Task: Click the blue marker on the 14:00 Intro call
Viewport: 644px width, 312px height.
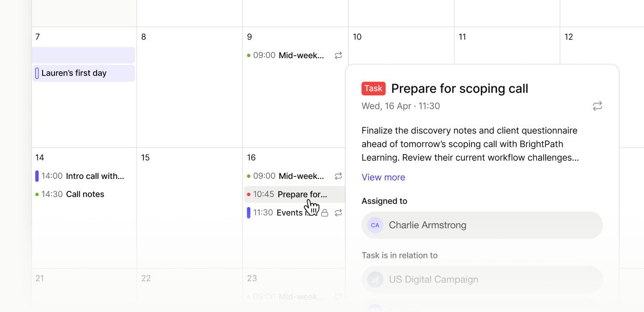Action: [36, 176]
